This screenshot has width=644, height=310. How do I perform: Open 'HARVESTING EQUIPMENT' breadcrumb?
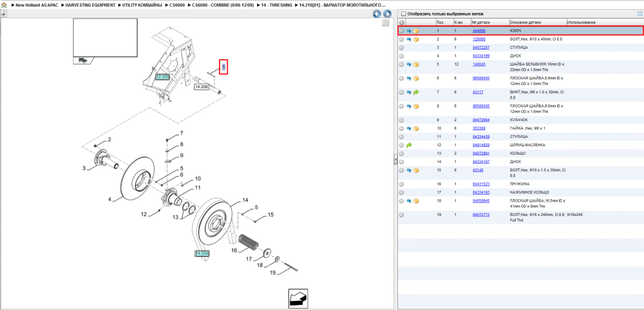pos(91,5)
